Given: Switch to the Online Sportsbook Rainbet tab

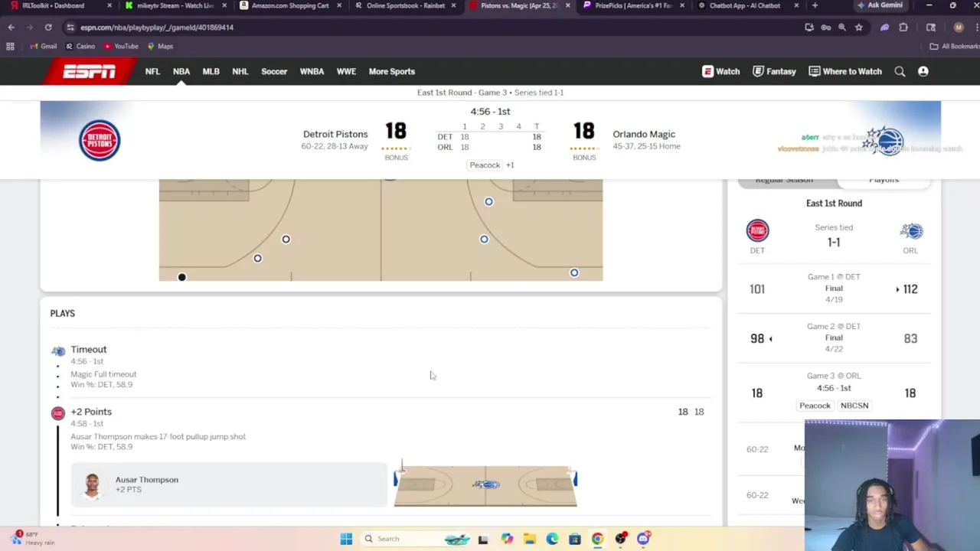Looking at the screenshot, I should click(405, 5).
